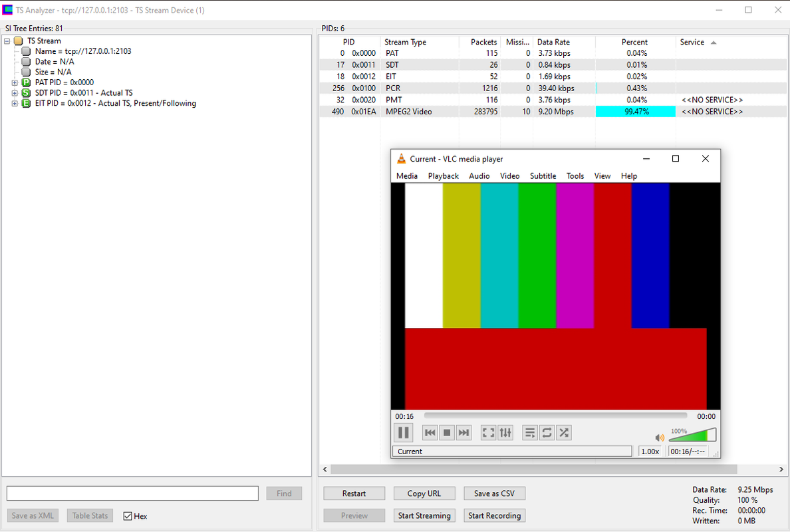790x532 pixels.
Task: Select the PAT 0x0000 table row
Action: 552,53
